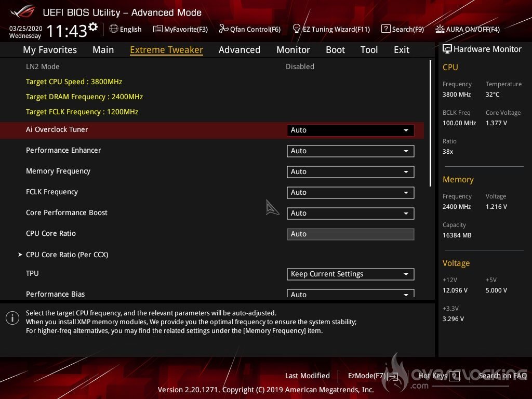Click the info help icon
The width and height of the screenshot is (532, 399).
[x=12, y=318]
